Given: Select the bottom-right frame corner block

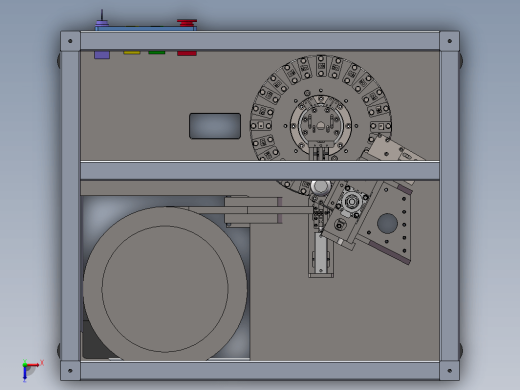Looking at the screenshot, I should click(449, 370).
